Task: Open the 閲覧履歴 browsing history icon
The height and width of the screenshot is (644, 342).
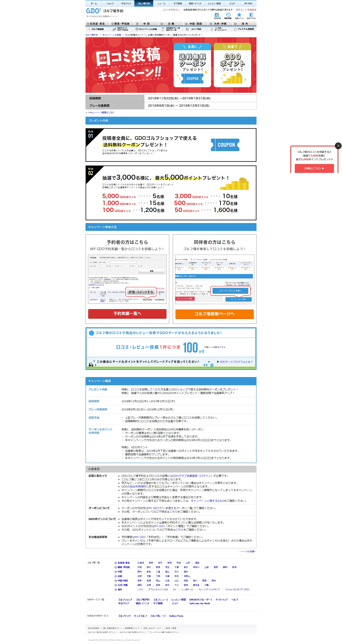Action: (x=228, y=15)
